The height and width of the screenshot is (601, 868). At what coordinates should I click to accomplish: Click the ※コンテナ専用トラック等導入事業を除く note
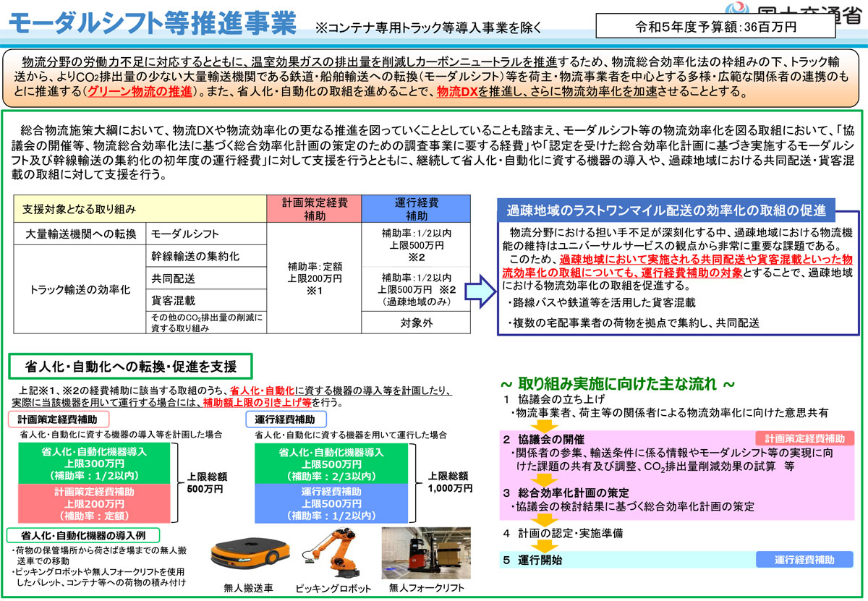[x=428, y=29]
